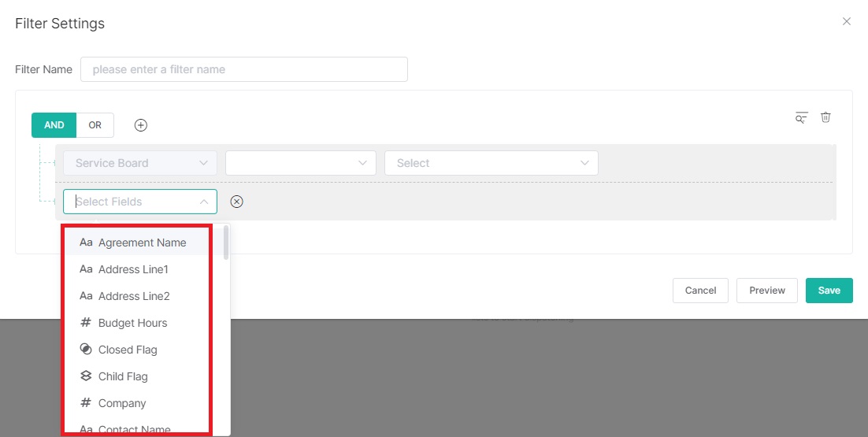Click the trash delete filter icon

[x=825, y=117]
